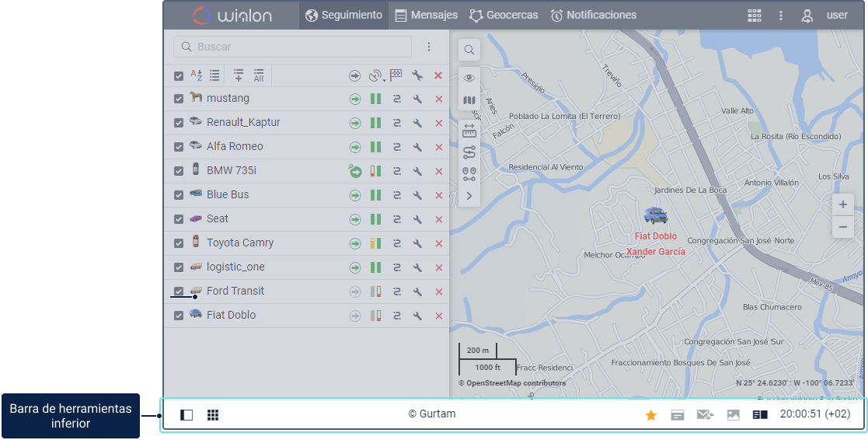Click the header quick track flag icon
This screenshot has height=440, width=868.
point(396,75)
